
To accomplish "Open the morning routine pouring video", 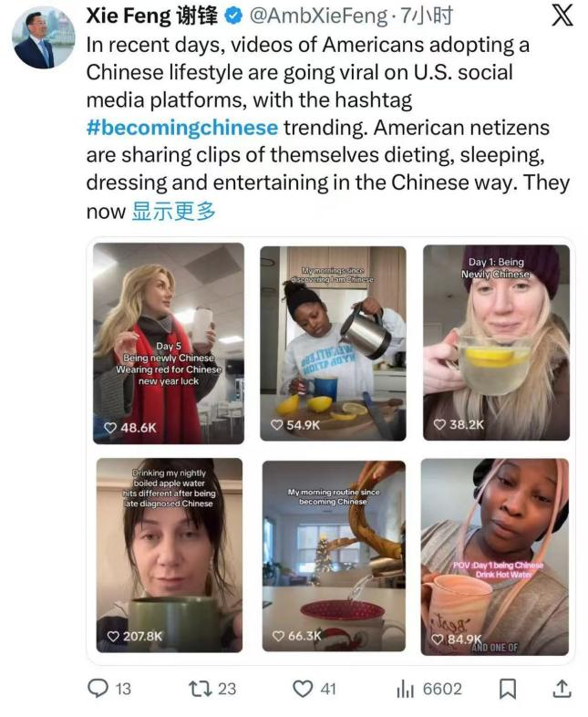I will click(x=334, y=556).
